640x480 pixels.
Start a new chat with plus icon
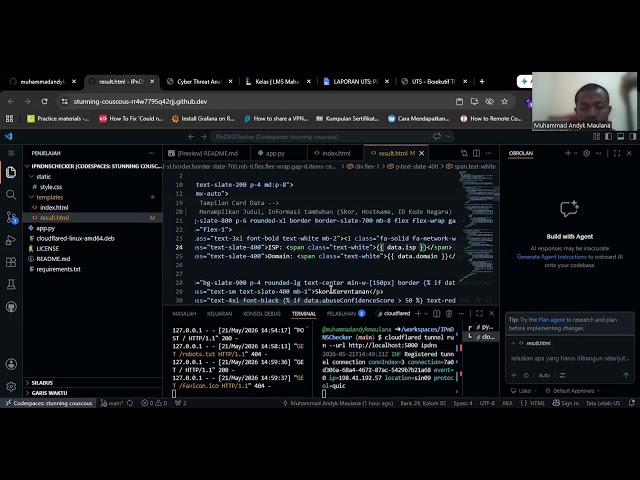568,153
